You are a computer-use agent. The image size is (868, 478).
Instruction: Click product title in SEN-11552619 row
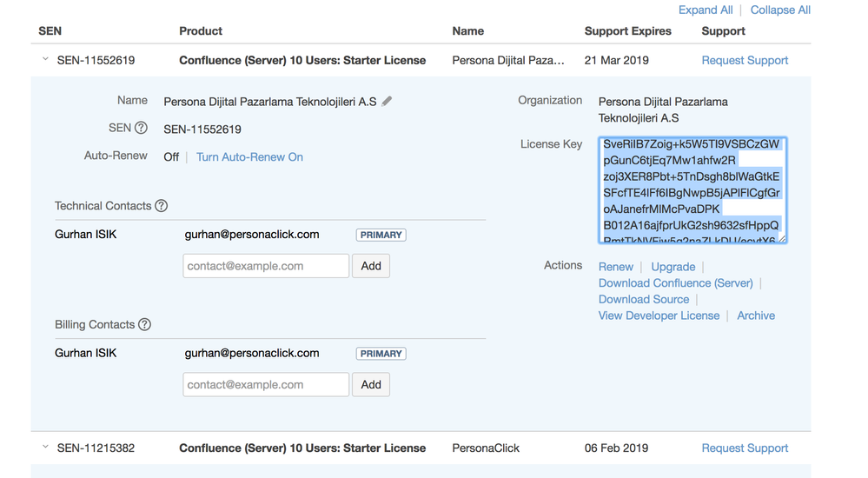coord(302,60)
